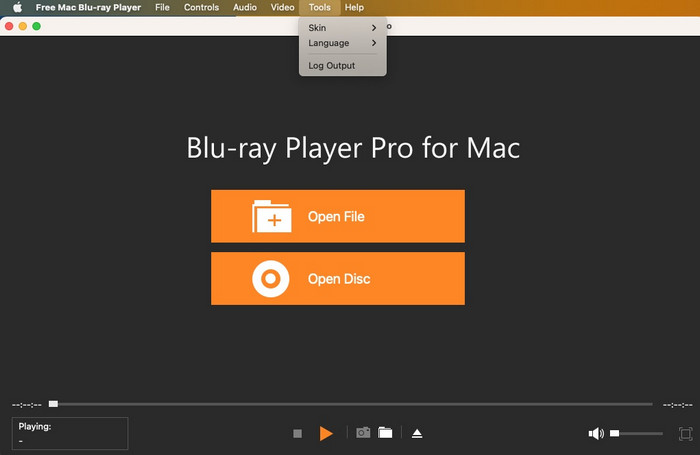
Task: Click the playback progress seek bar
Action: (350, 404)
